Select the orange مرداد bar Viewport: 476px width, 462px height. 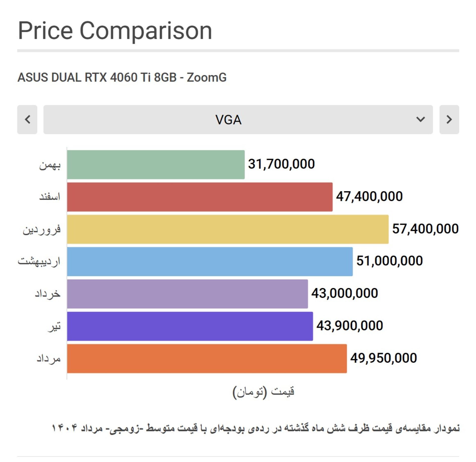[x=207, y=359]
